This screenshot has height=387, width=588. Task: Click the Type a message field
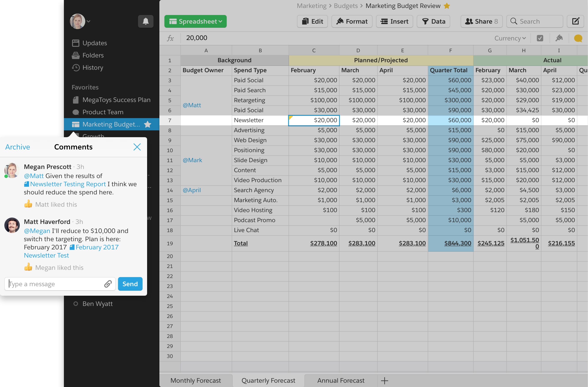coord(55,284)
